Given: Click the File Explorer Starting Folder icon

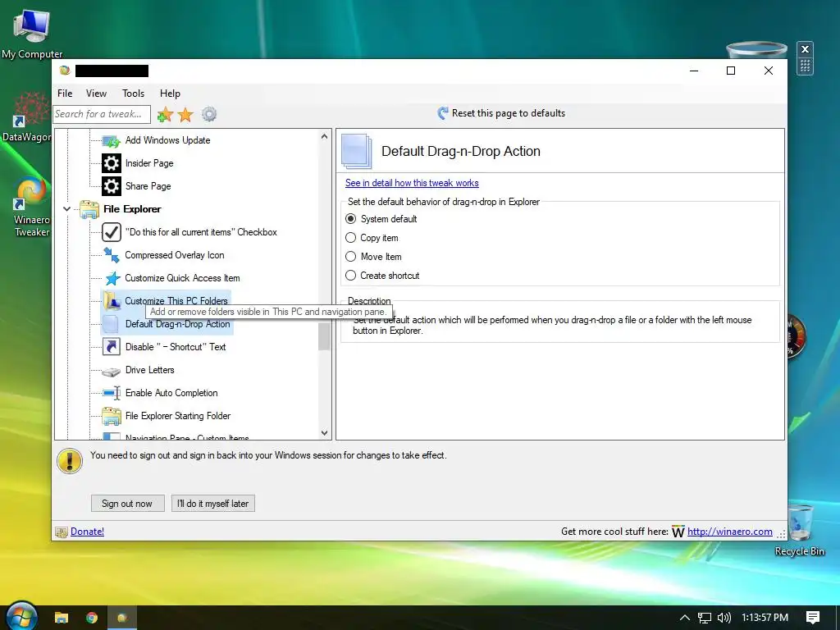Looking at the screenshot, I should (x=112, y=416).
